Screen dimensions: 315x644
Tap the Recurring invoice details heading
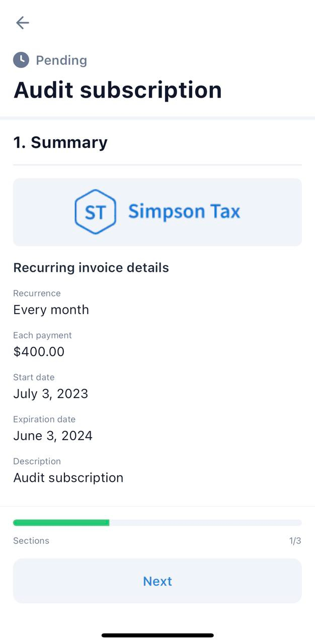[x=91, y=268]
